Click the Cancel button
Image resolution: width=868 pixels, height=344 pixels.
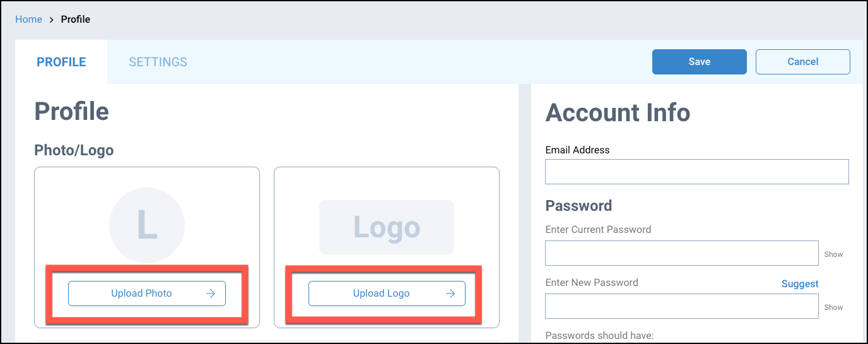[x=802, y=62]
